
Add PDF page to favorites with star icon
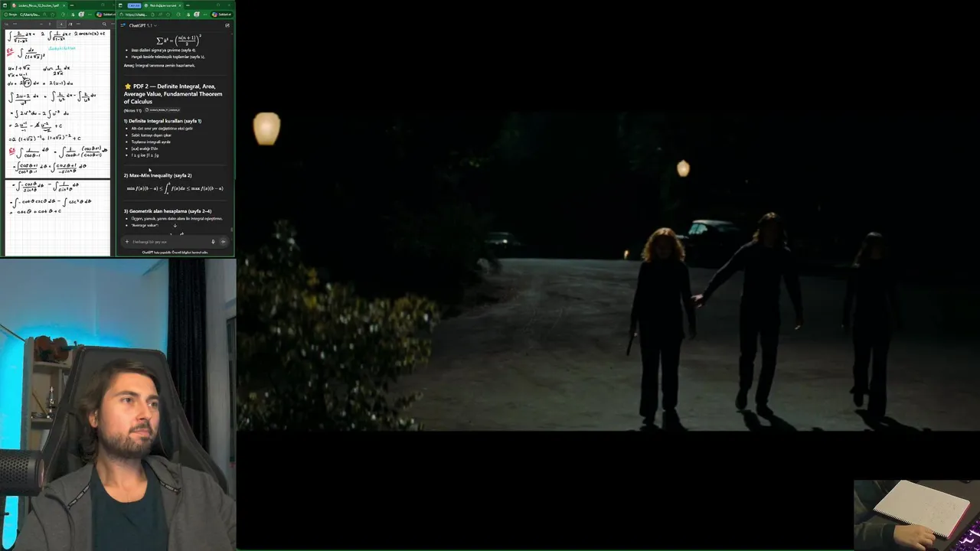point(52,15)
